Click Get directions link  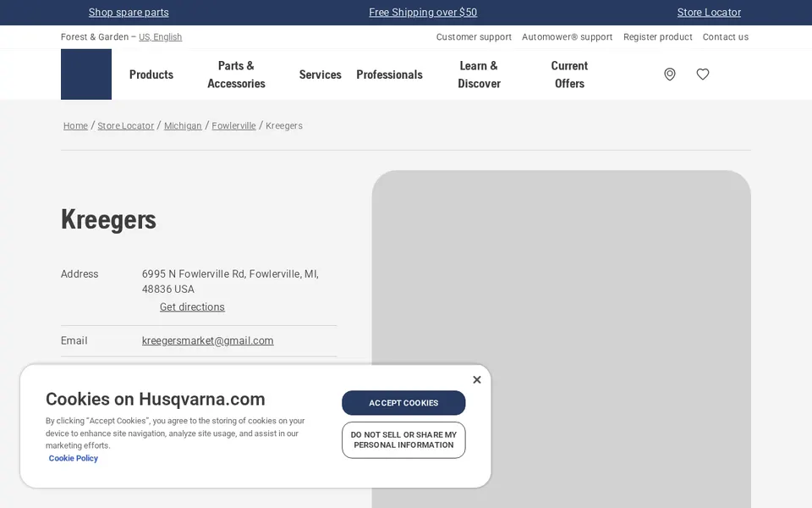pyautogui.click(x=192, y=306)
